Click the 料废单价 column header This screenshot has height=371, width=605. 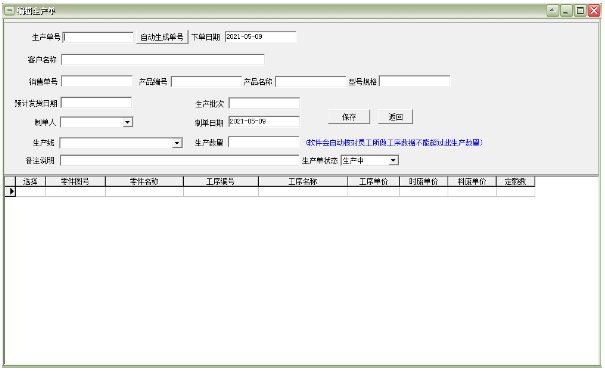(472, 182)
